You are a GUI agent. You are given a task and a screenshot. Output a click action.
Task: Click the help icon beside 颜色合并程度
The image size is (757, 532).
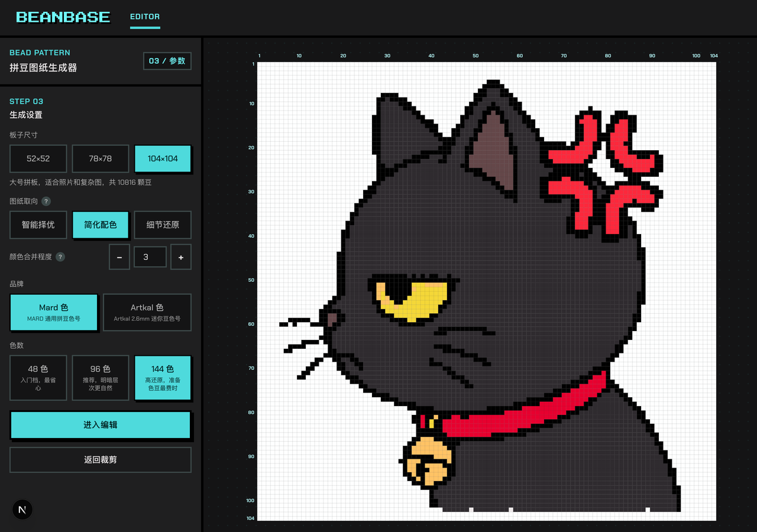pyautogui.click(x=60, y=257)
